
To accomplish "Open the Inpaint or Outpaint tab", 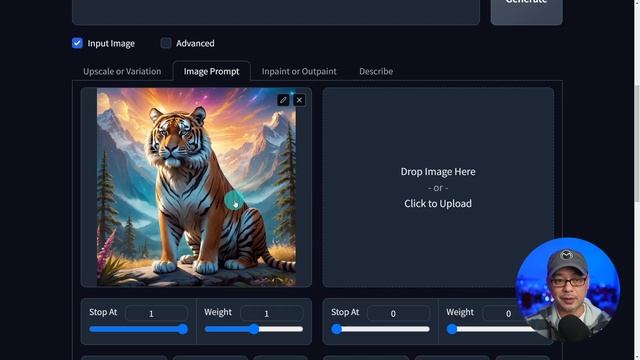I will point(299,71).
